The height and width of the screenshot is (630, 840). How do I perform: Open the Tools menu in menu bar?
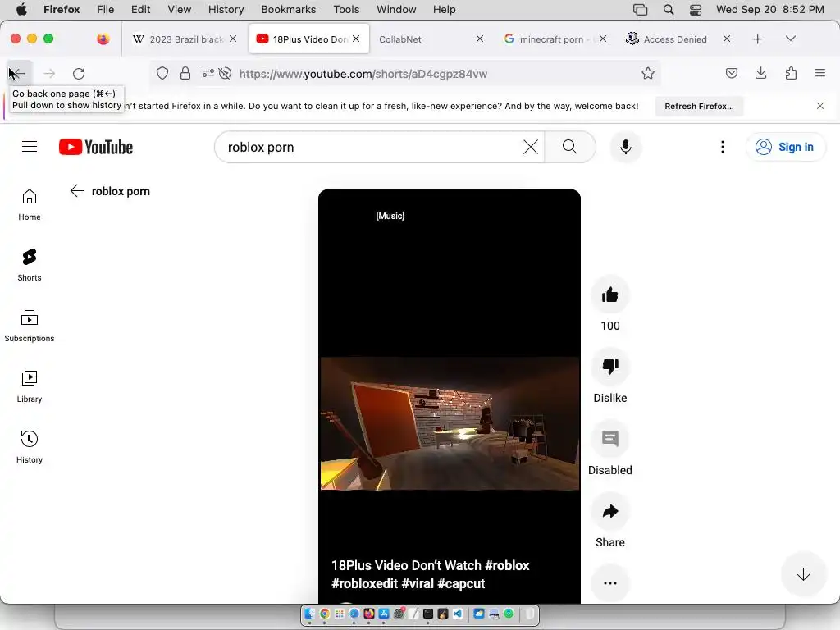[x=346, y=9]
